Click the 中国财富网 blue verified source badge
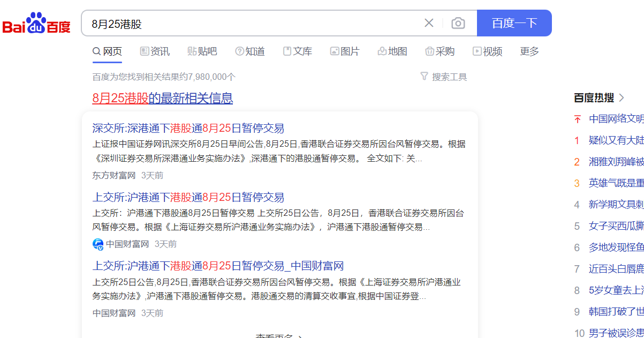 coord(98,244)
